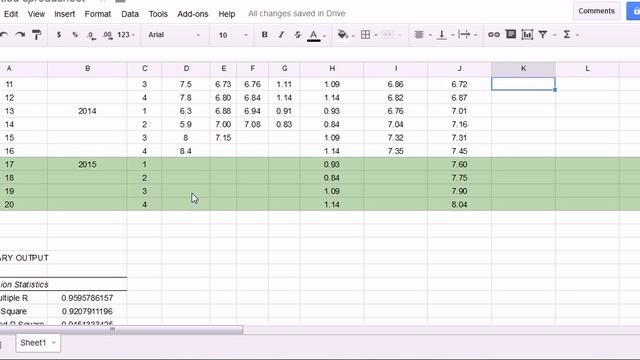The image size is (640, 360).
Task: Open the Help menu
Action: click(x=227, y=14)
